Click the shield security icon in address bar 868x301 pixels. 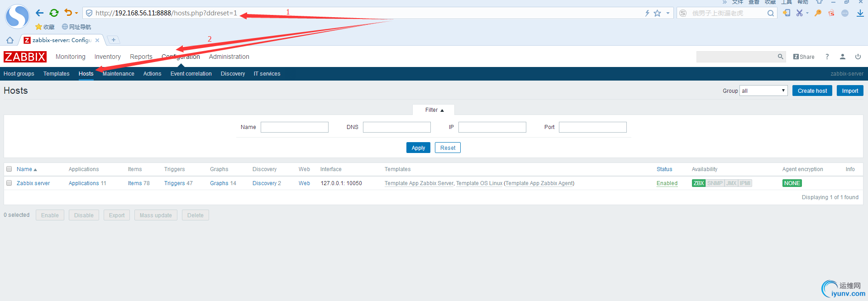(89, 13)
